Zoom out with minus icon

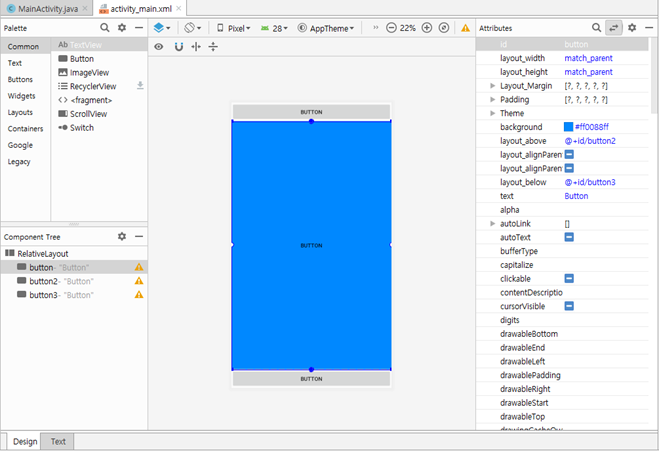tap(391, 28)
